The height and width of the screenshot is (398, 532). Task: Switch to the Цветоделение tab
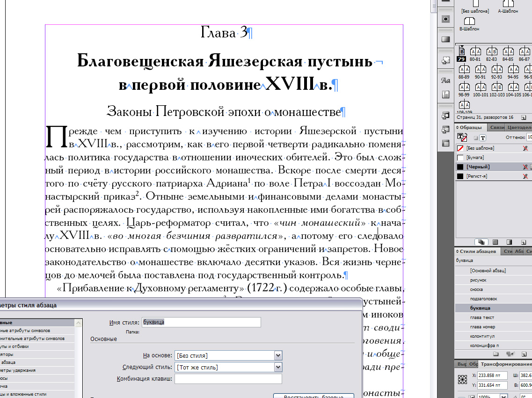(x=519, y=128)
